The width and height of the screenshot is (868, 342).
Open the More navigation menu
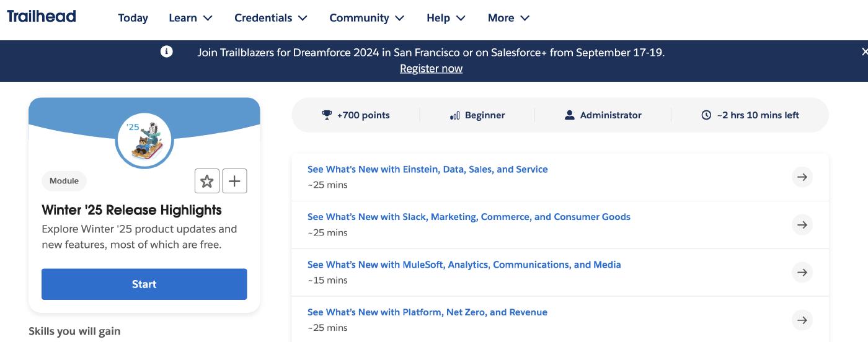click(508, 18)
